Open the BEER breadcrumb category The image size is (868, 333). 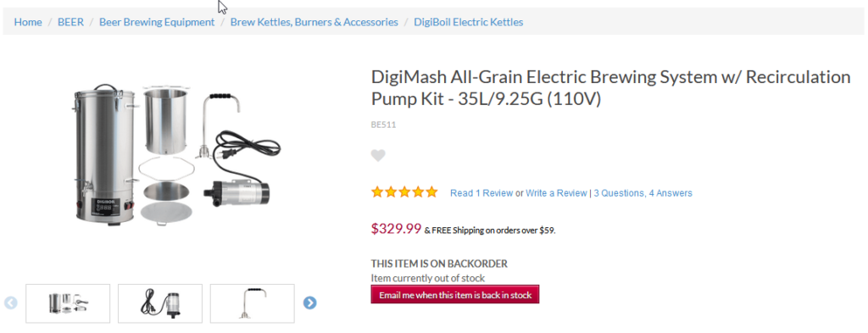71,22
